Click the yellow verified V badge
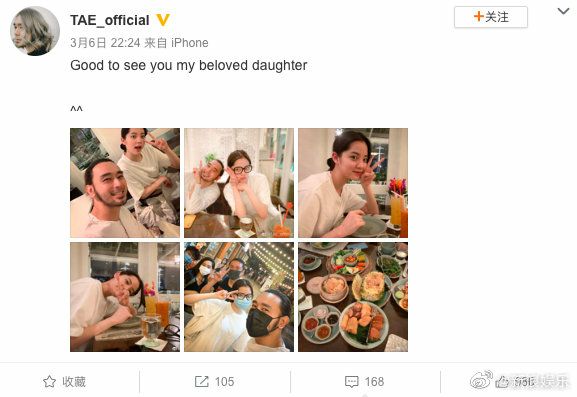577x397 pixels. click(x=163, y=20)
